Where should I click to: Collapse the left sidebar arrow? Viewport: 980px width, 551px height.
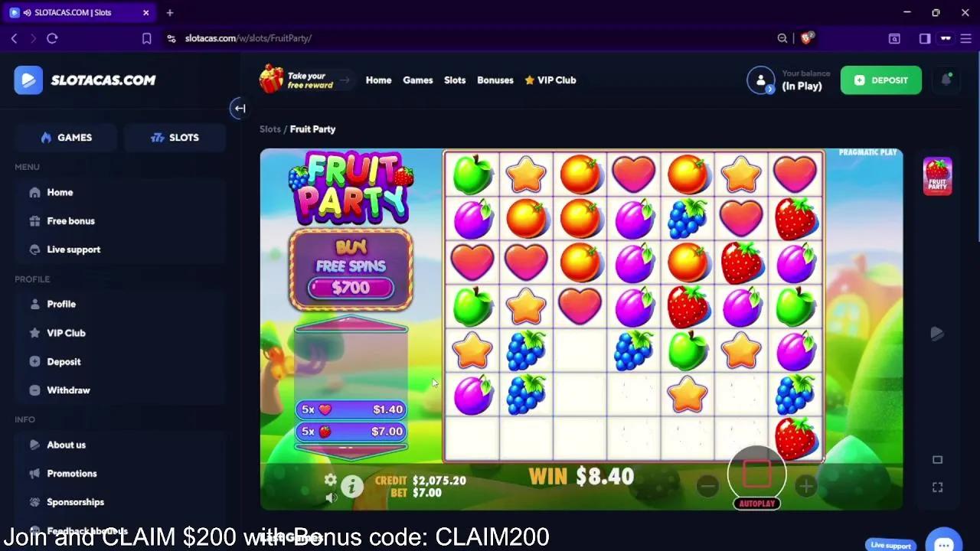pos(240,109)
